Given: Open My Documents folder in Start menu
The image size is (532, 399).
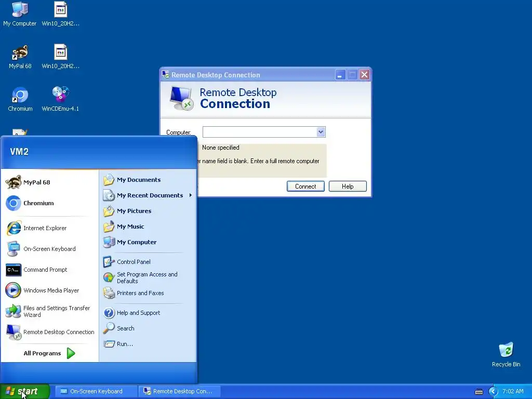Looking at the screenshot, I should click(x=148, y=180).
